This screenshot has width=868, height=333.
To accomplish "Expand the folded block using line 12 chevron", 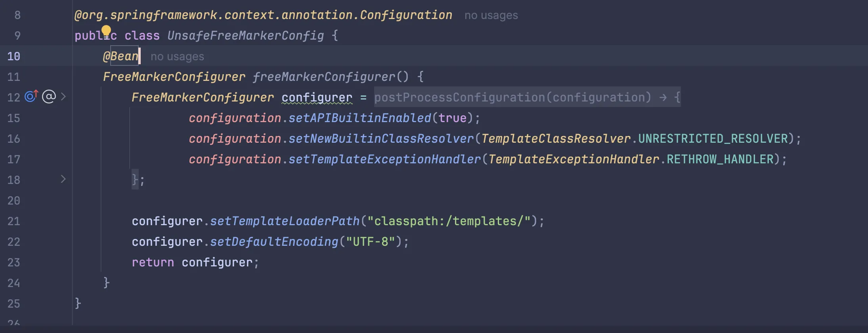I will click(x=63, y=97).
